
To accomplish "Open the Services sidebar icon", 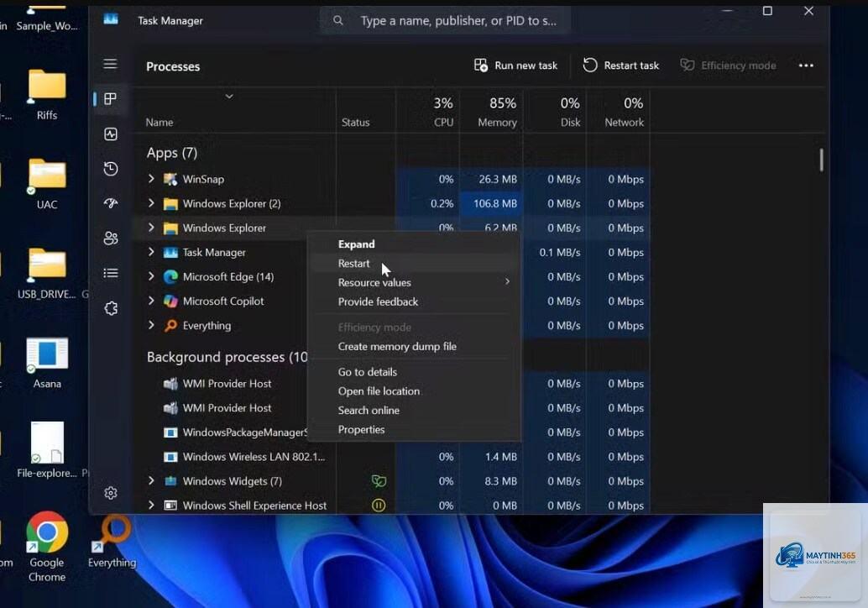I will (x=110, y=308).
